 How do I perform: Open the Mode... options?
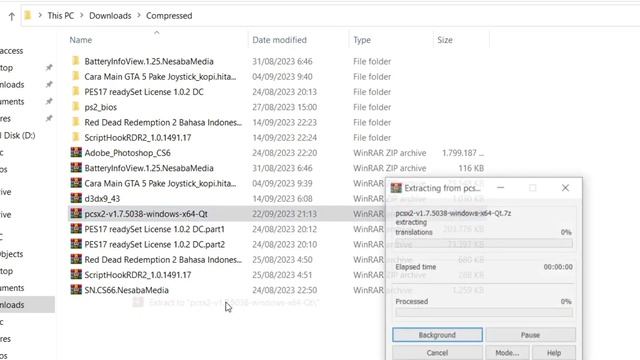coord(507,353)
